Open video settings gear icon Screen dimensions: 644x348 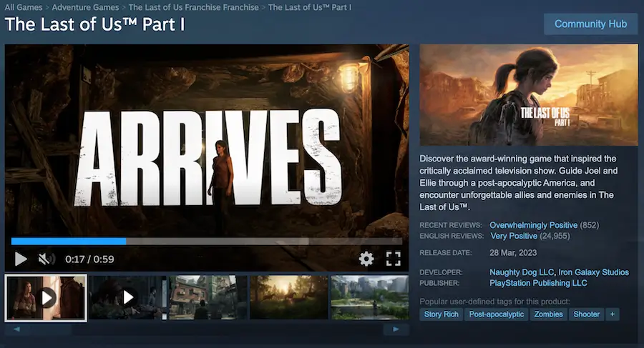coord(366,259)
